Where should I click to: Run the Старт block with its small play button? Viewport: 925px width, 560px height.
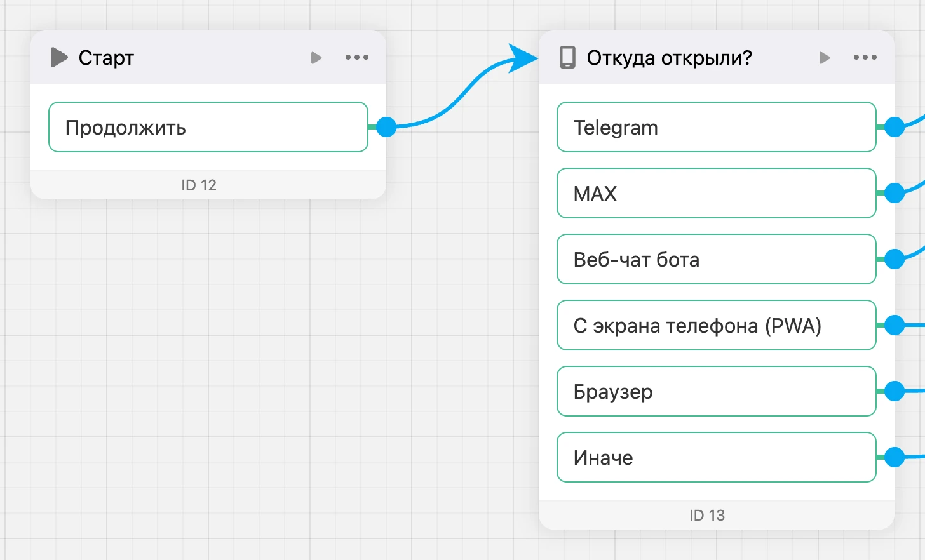tap(316, 58)
